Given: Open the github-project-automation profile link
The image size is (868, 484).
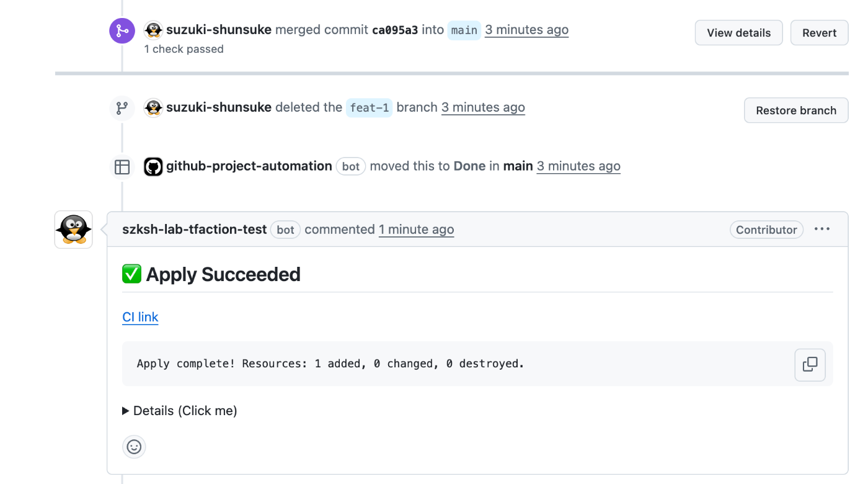Looking at the screenshot, I should pos(249,166).
